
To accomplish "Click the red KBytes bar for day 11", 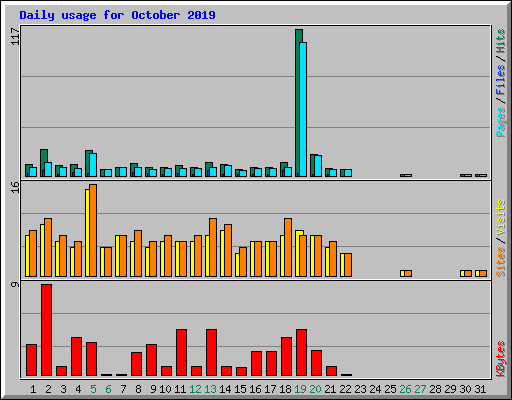I will click(181, 353).
